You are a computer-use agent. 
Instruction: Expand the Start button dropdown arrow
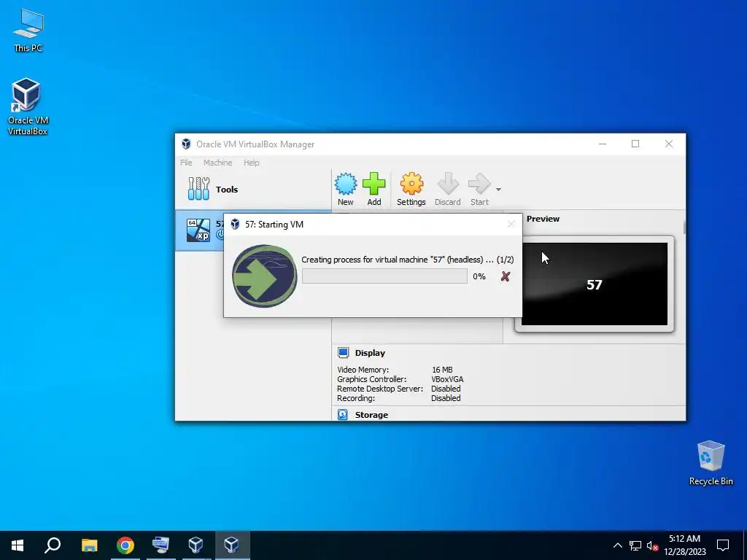pos(498,190)
